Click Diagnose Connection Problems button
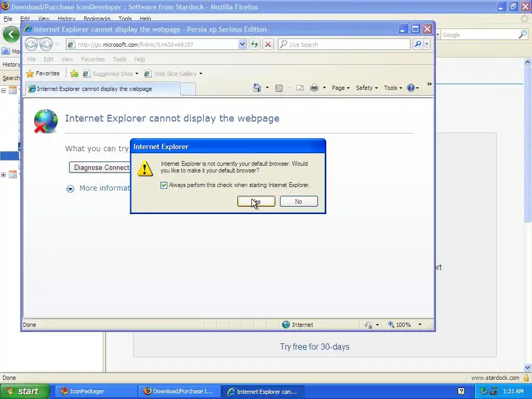The width and height of the screenshot is (532, 399). point(99,168)
